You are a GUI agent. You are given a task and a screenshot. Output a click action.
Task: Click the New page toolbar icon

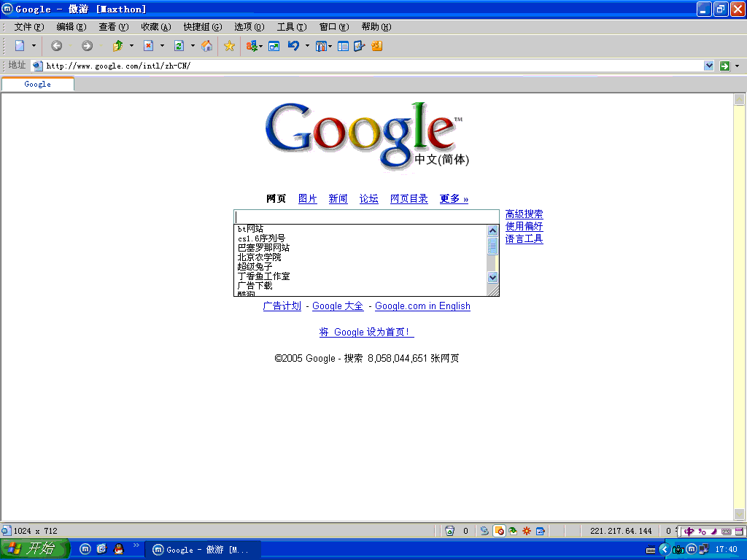[x=20, y=46]
